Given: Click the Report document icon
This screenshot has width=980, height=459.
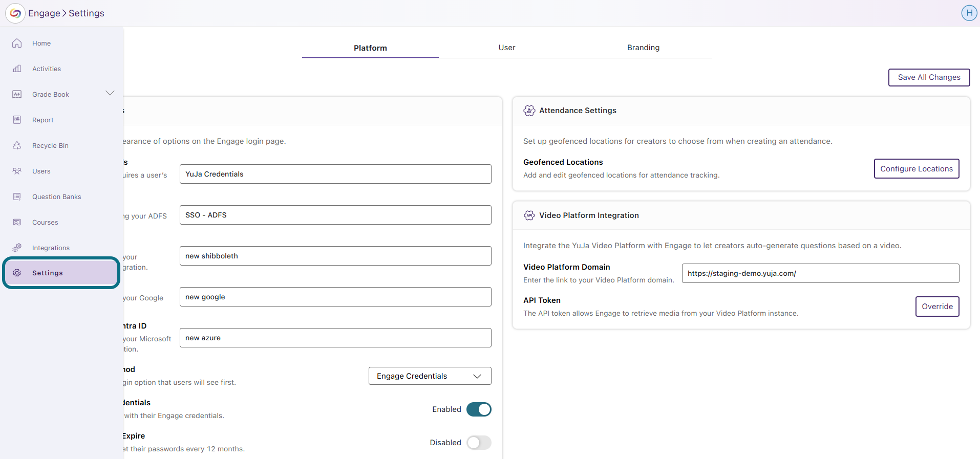Looking at the screenshot, I should pyautogui.click(x=17, y=120).
